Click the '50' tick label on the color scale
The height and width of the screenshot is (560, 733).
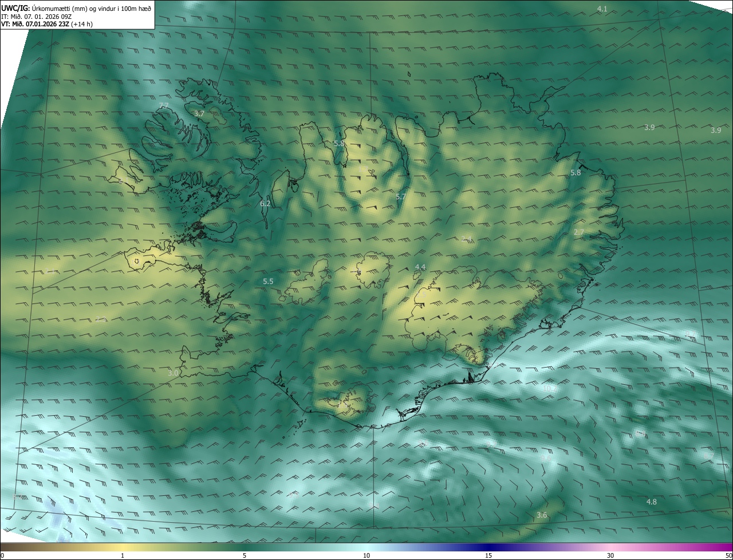click(x=728, y=555)
